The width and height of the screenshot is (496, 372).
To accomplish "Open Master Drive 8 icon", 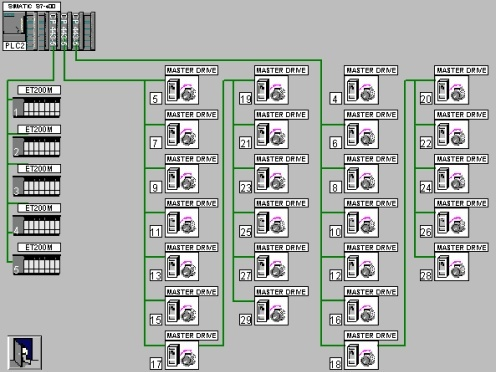I will point(361,179).
